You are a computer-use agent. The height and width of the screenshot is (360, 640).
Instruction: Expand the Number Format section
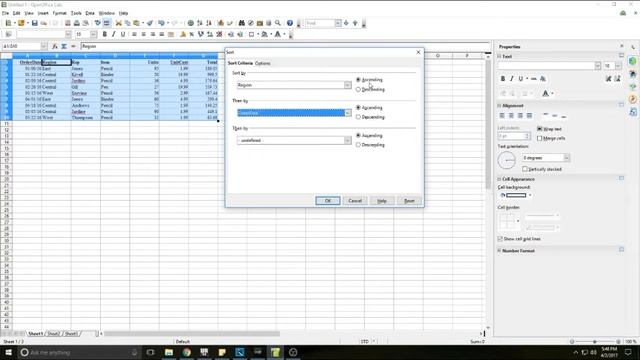point(499,251)
